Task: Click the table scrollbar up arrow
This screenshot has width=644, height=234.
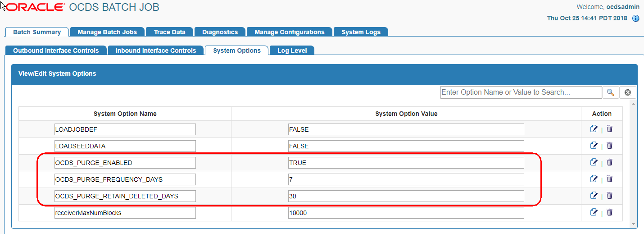Action: [x=634, y=104]
